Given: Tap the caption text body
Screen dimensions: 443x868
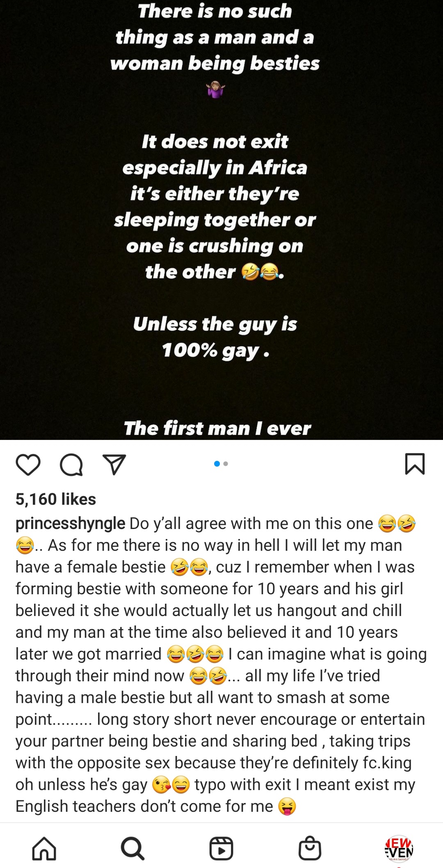Looking at the screenshot, I should [x=221, y=665].
